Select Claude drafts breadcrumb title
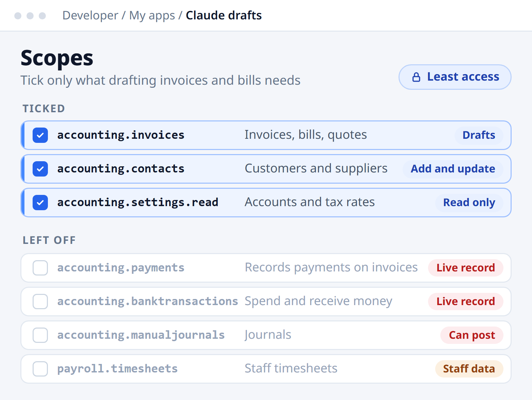This screenshot has width=532, height=400. coord(224,15)
